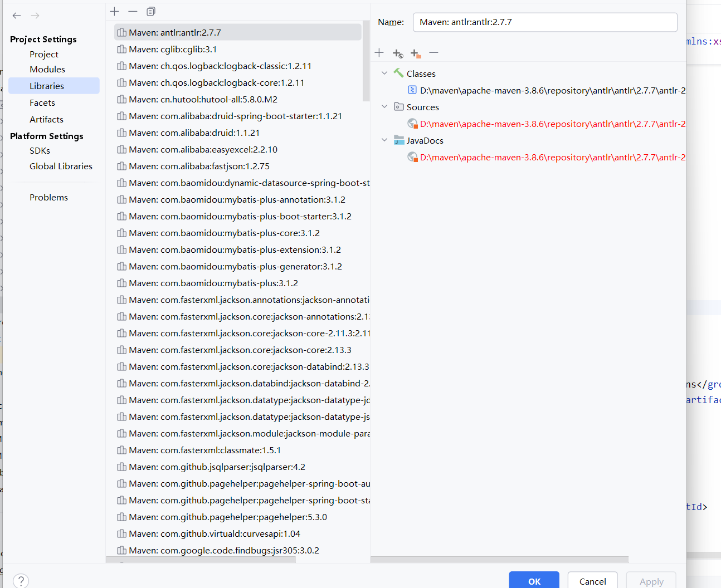Click library icon of cglib:cglib:3.1

[121, 49]
